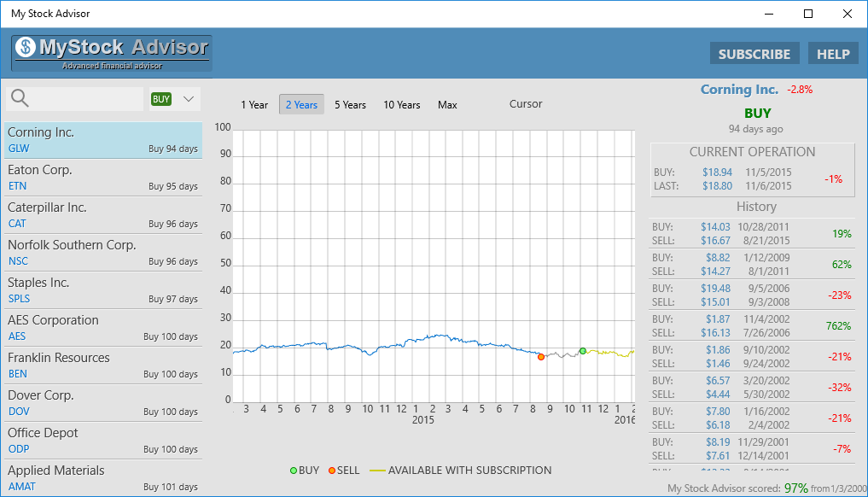Viewport: 868px width, 497px height.
Task: Click the MyStock Advisor logo
Action: pos(111,53)
